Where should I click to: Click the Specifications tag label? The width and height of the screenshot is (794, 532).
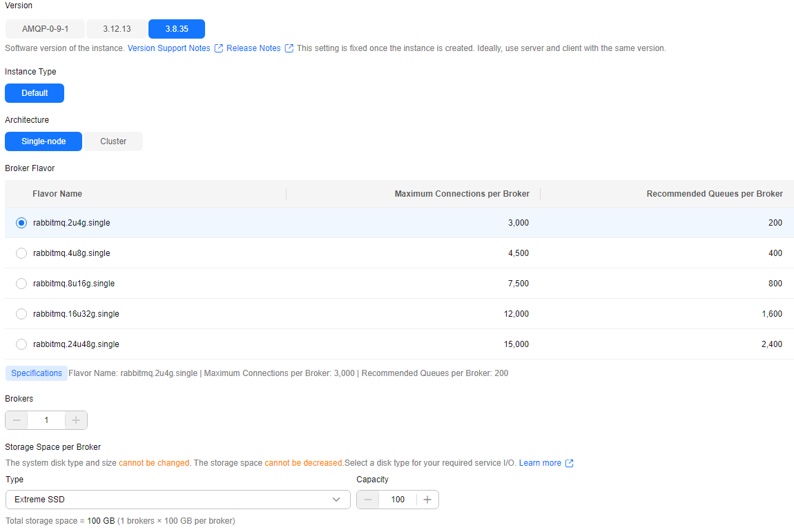click(37, 373)
